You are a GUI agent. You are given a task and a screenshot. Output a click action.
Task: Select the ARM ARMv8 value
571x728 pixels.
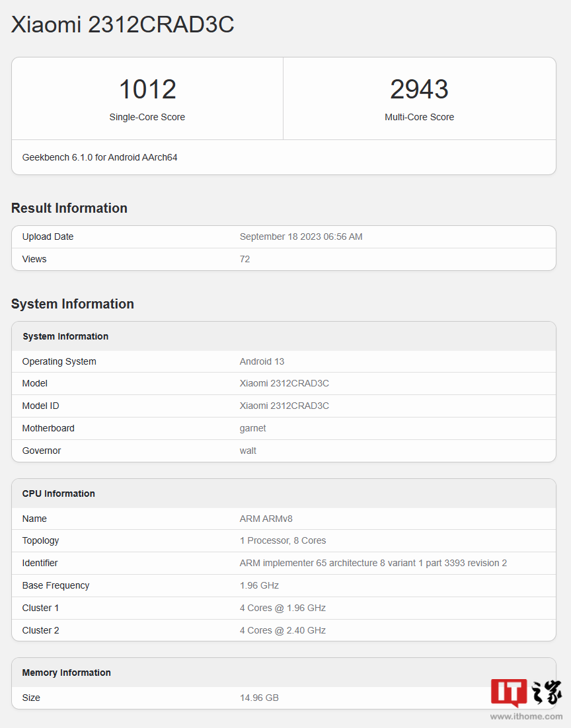coord(266,519)
